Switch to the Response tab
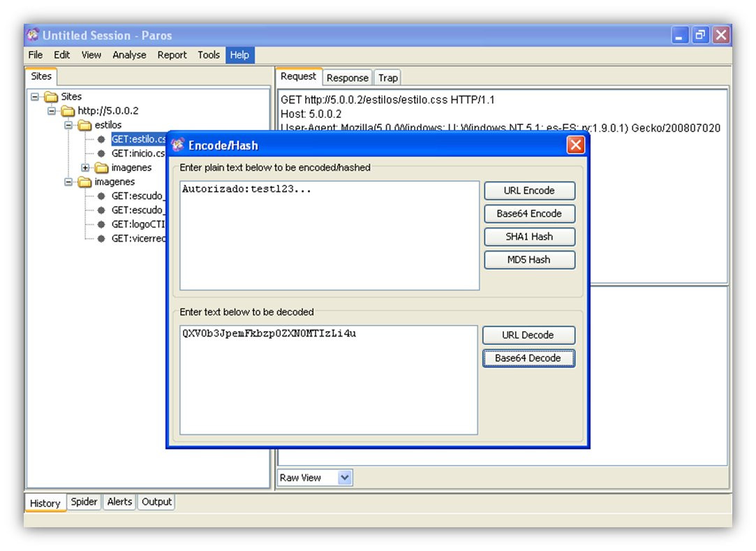Screen dimensions: 756x551 pos(347,78)
